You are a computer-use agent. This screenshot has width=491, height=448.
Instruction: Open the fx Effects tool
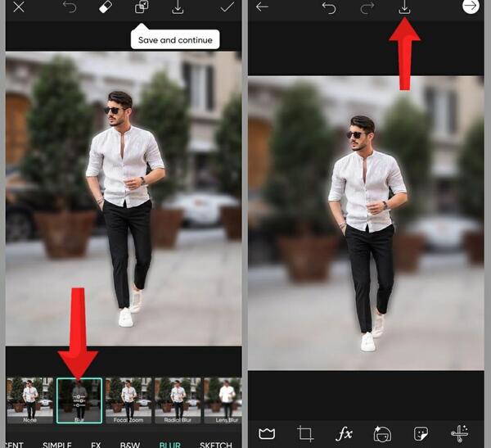pos(344,433)
